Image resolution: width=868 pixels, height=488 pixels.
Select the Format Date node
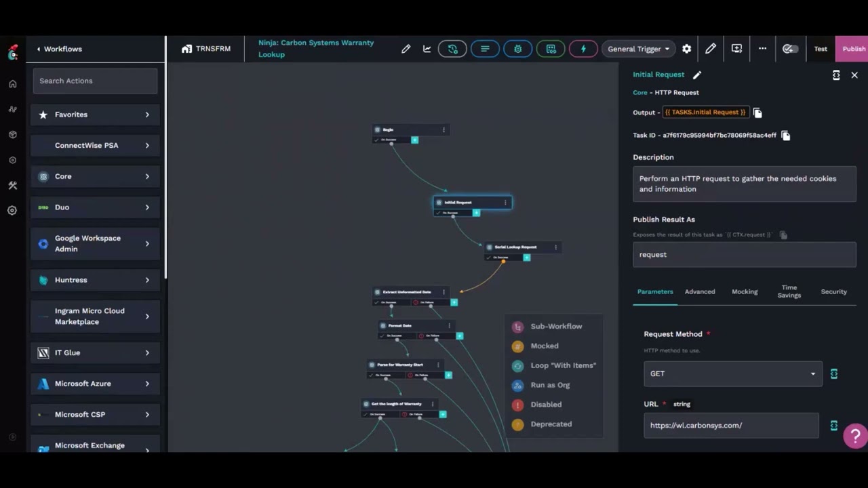(x=415, y=326)
